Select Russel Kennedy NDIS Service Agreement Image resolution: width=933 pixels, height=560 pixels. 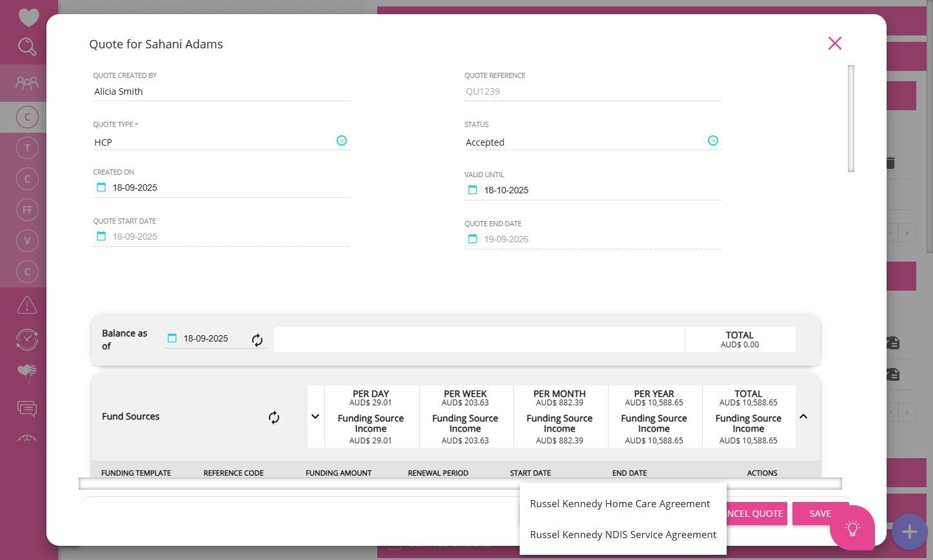click(623, 535)
